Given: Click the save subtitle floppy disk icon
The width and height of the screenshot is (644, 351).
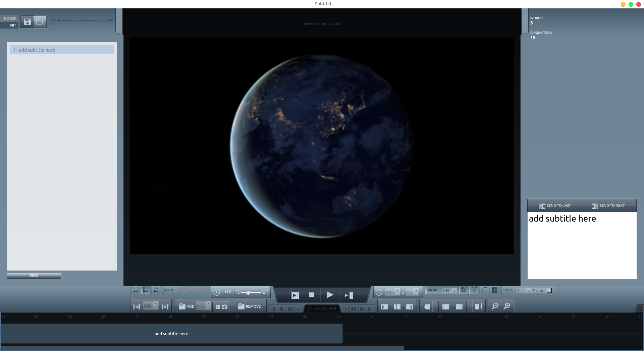Looking at the screenshot, I should 27,22.
